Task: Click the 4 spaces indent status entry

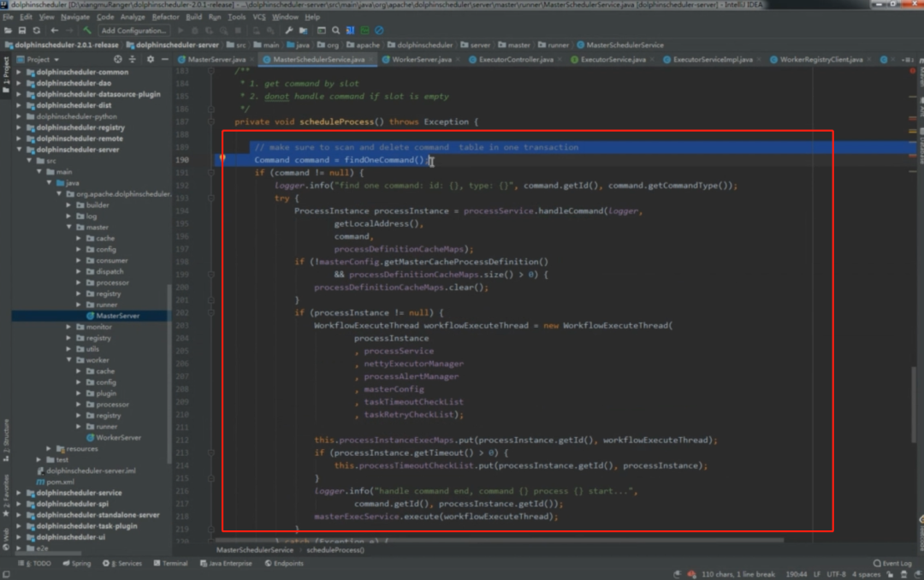Action: click(866, 574)
